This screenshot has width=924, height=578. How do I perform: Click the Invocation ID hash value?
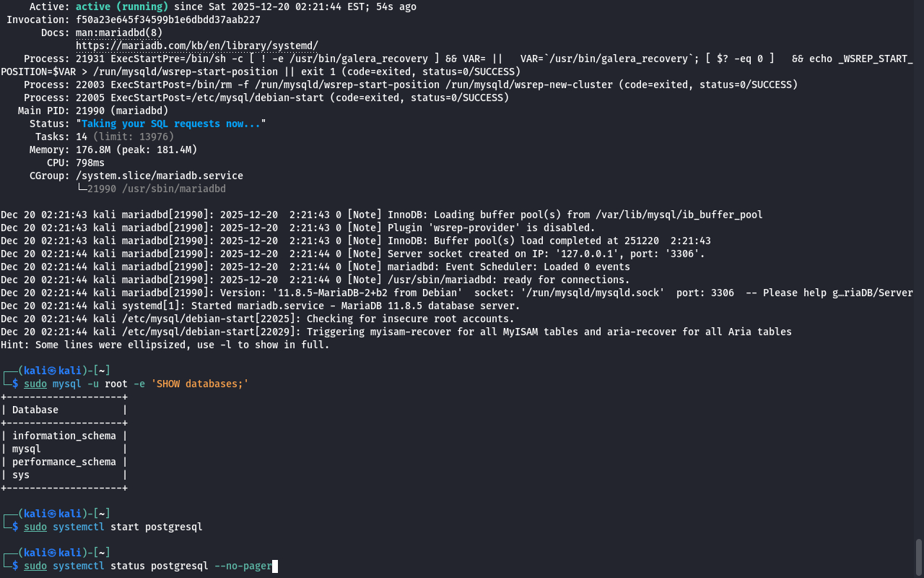(x=167, y=20)
